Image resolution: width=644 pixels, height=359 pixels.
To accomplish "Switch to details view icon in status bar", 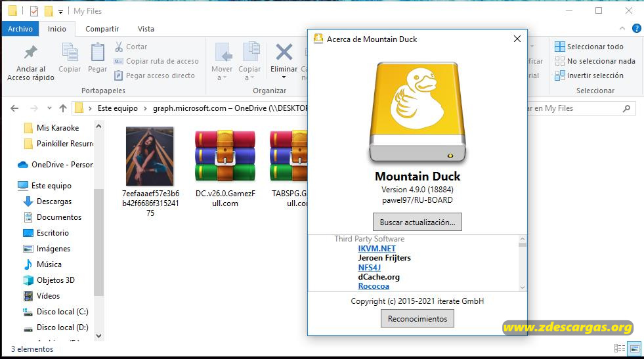I will point(619,348).
